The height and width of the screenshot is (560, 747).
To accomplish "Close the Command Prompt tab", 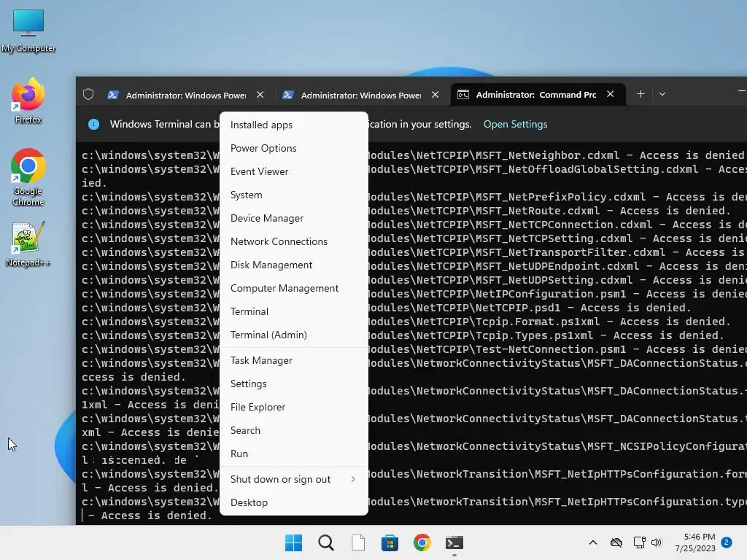I will (x=611, y=94).
